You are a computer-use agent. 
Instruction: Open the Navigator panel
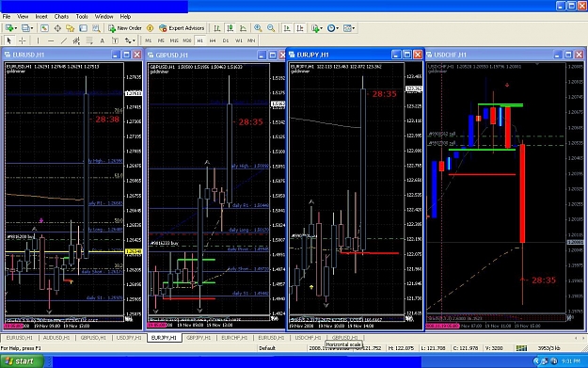[71, 28]
